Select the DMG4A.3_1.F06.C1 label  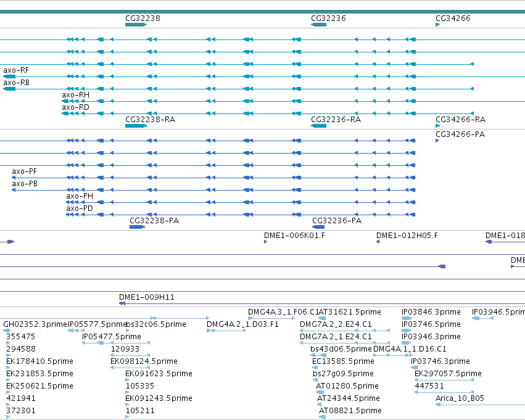pos(283,312)
